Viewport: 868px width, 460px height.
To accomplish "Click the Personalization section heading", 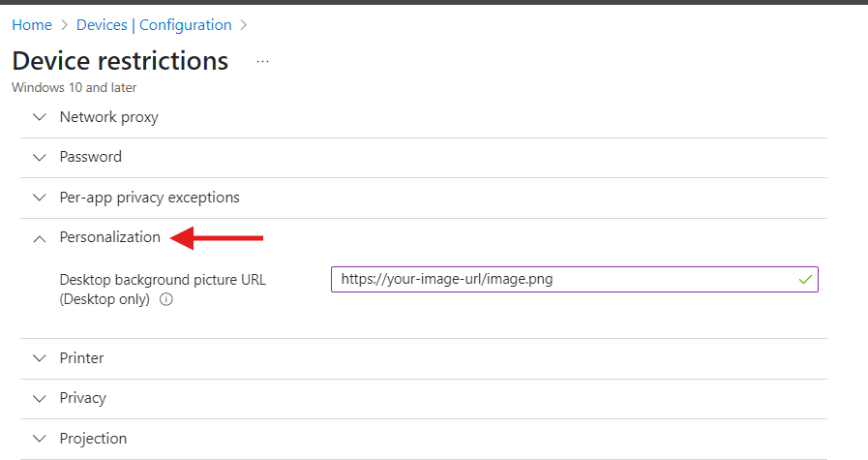I will 109,237.
